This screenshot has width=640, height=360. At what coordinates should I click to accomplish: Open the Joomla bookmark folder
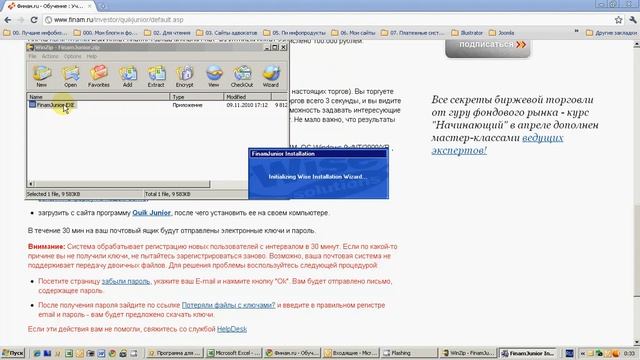click(502, 33)
